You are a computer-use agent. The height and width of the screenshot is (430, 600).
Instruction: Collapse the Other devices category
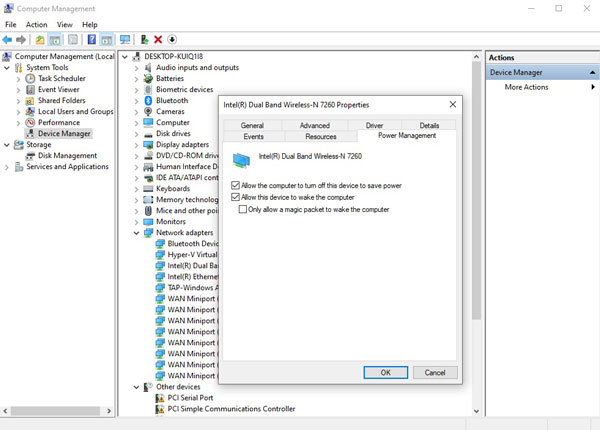point(136,387)
